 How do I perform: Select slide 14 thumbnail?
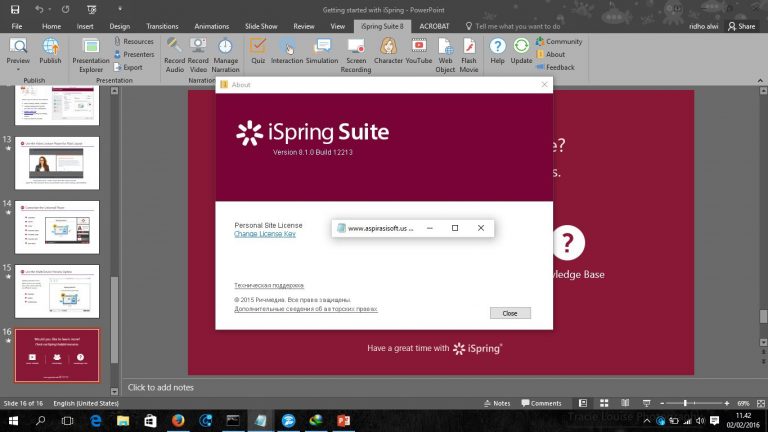57,227
